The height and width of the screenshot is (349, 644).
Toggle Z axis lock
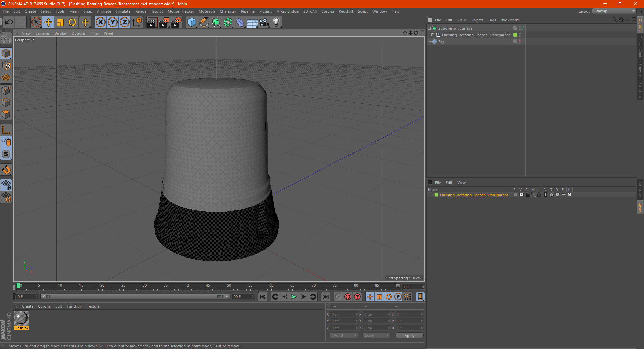(125, 22)
